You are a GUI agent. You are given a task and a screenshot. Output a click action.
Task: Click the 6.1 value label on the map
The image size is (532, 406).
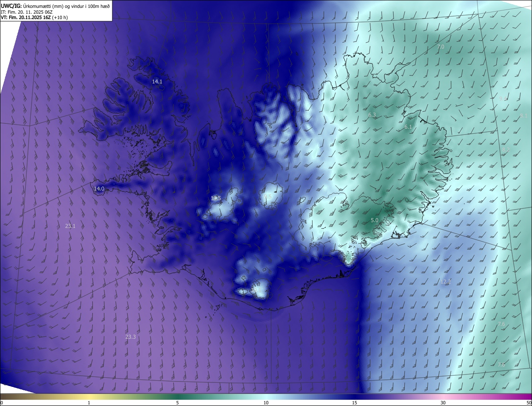(x=408, y=127)
